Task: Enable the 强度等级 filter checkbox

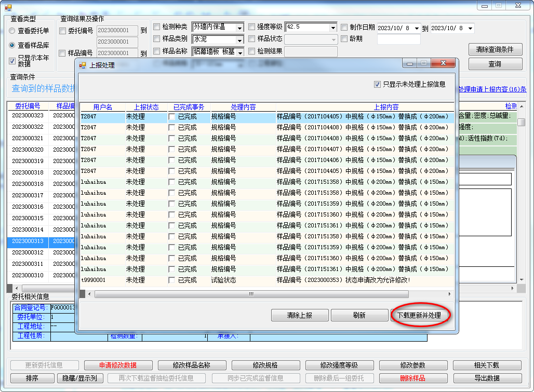Action: click(x=252, y=27)
